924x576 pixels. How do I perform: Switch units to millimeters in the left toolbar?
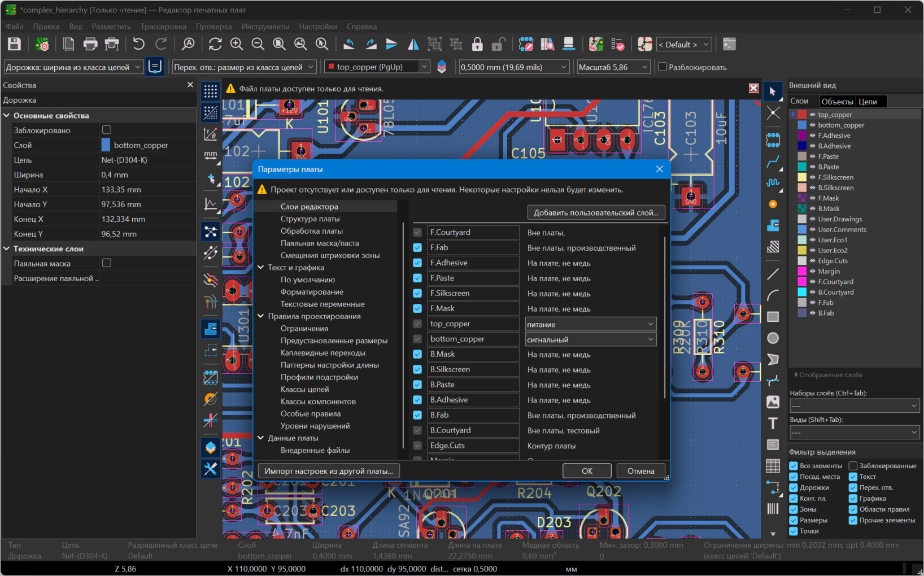pyautogui.click(x=211, y=155)
